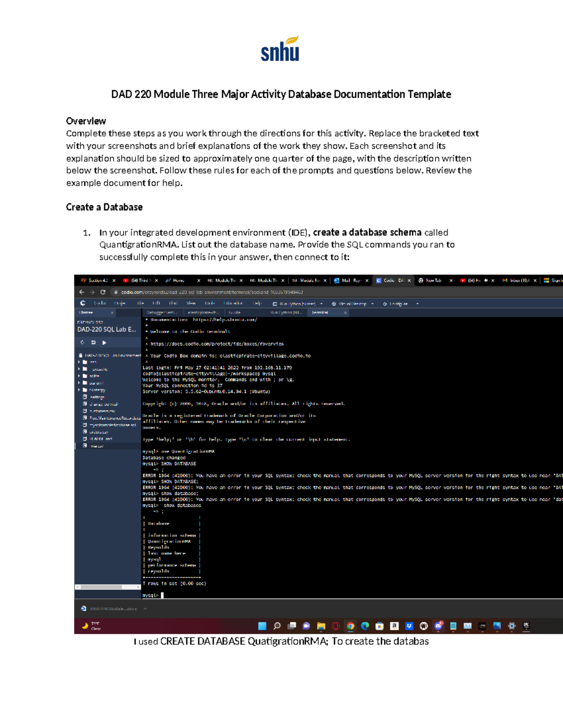Open Google Chrome from the taskbar
This screenshot has width=563, height=728.
coord(350,626)
